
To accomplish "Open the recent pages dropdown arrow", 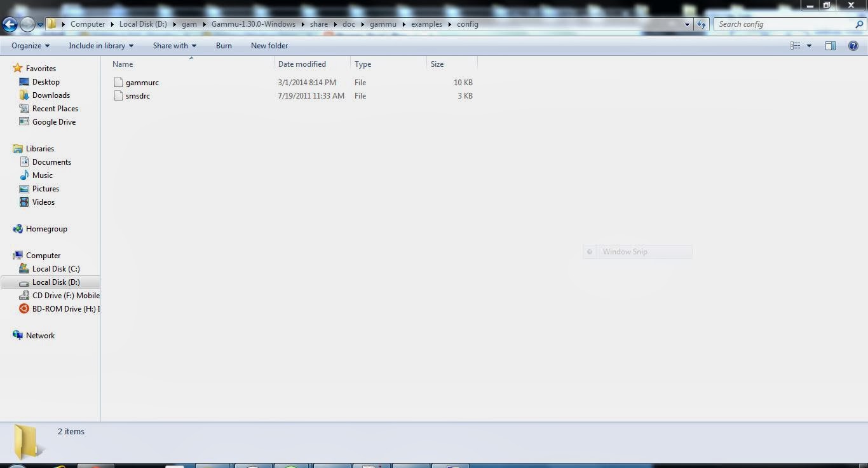I will (40, 25).
